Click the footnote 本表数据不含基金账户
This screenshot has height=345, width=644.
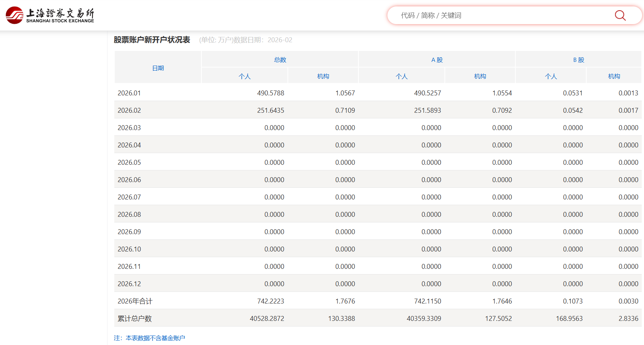(x=155, y=338)
